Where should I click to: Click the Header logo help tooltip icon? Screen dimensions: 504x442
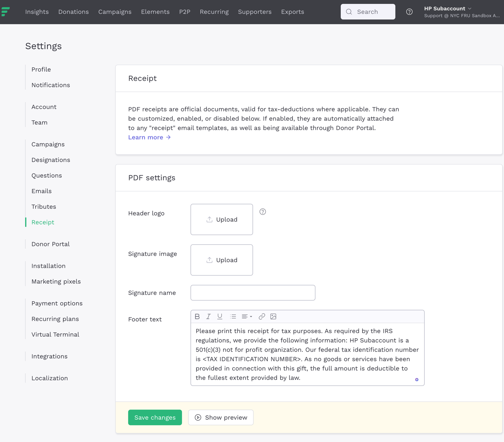[263, 212]
